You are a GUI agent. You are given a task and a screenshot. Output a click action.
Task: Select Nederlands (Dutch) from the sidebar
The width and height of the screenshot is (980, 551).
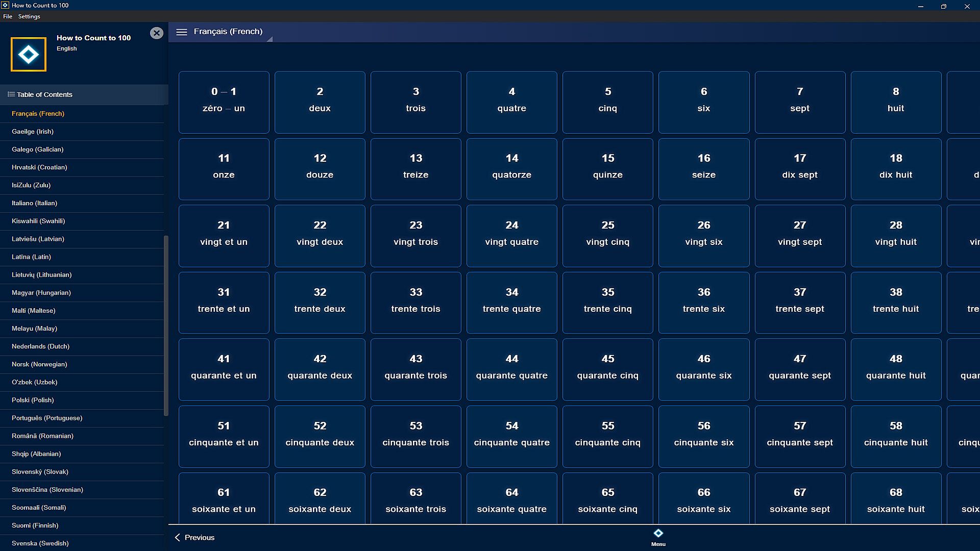click(x=40, y=346)
